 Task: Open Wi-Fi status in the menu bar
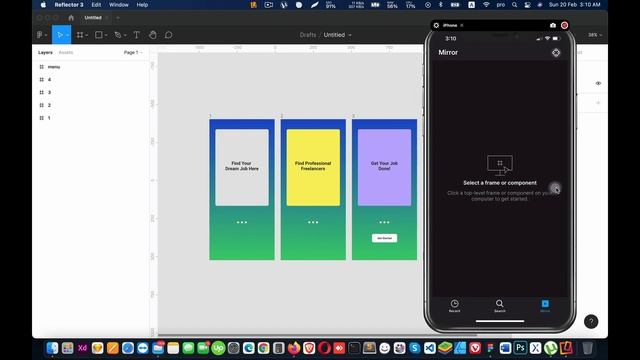486,5
